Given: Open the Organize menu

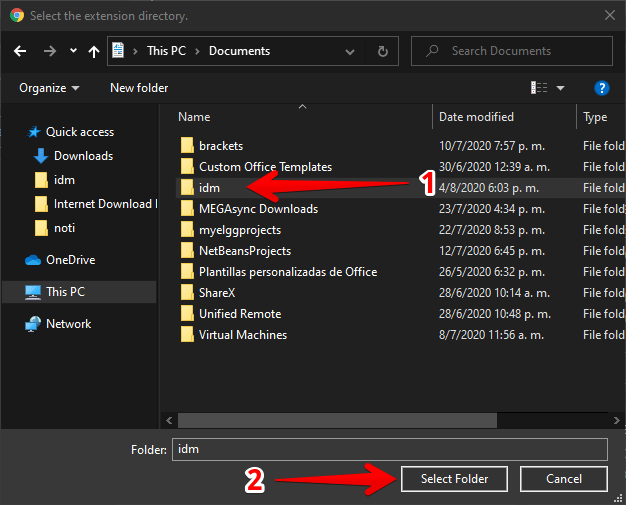Looking at the screenshot, I should tap(49, 88).
